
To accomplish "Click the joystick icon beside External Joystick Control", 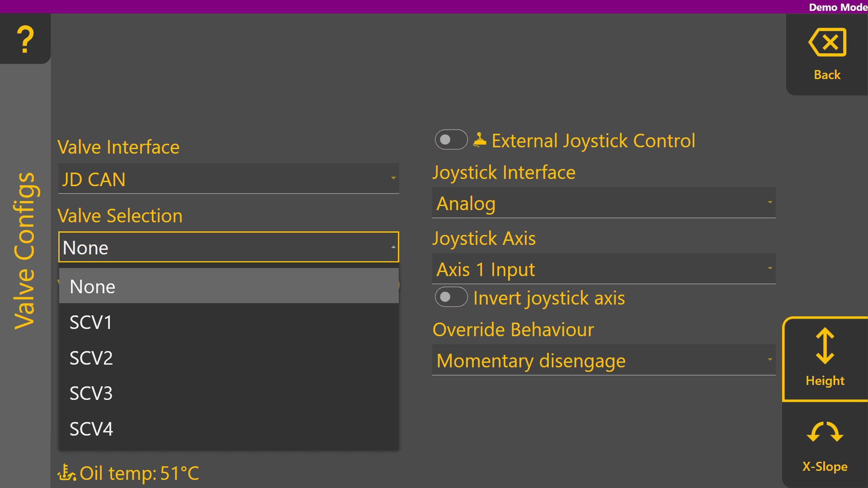I will tap(480, 140).
